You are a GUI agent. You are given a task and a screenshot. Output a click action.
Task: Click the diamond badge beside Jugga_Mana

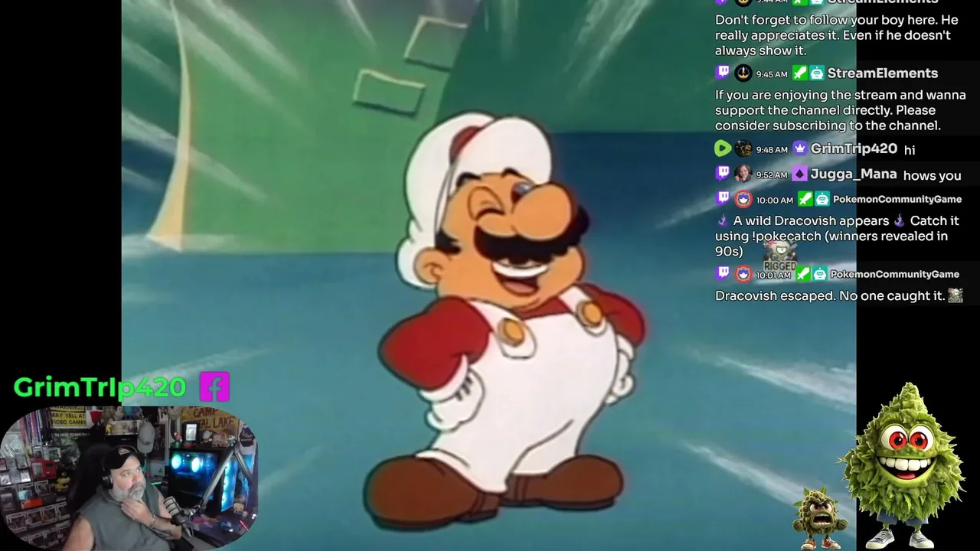point(799,174)
